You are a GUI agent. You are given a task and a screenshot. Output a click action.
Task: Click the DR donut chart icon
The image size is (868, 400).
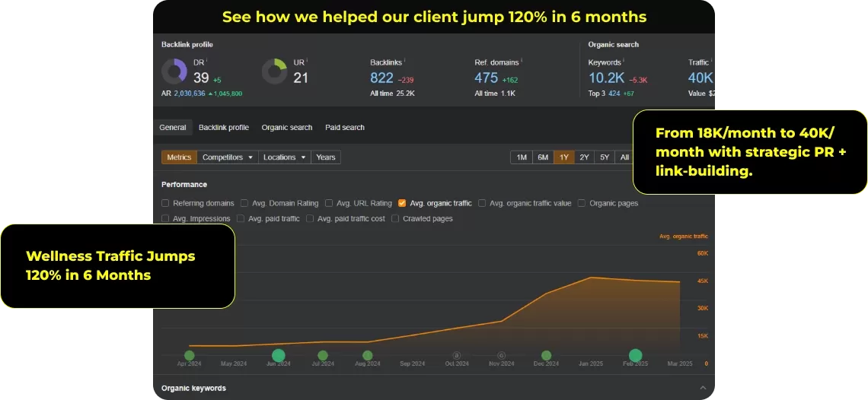[174, 71]
